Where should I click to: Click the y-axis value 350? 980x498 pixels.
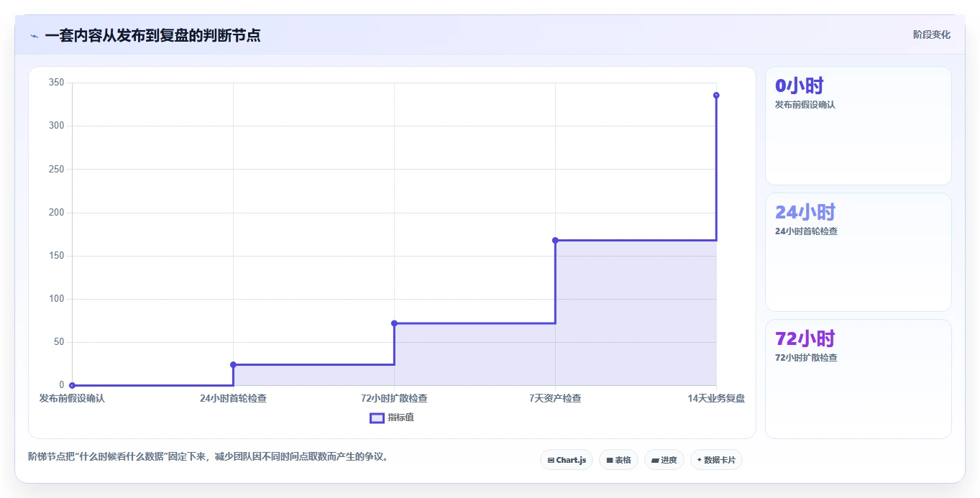(x=57, y=83)
